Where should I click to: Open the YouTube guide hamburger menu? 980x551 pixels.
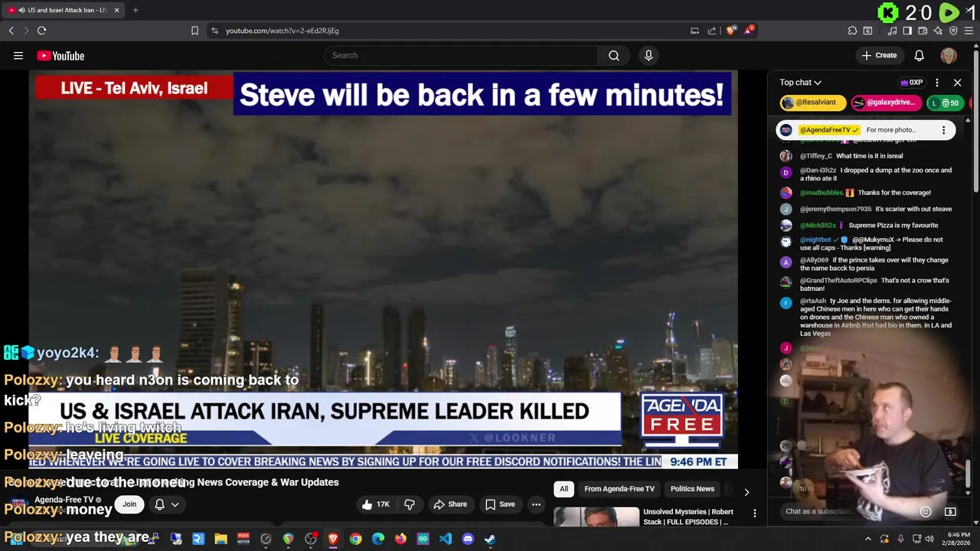click(x=18, y=55)
